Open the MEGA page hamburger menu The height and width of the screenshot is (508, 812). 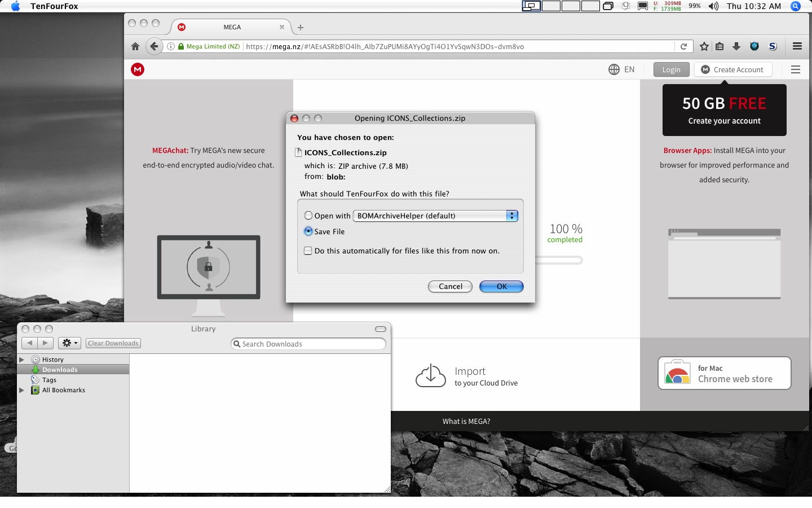[796, 69]
